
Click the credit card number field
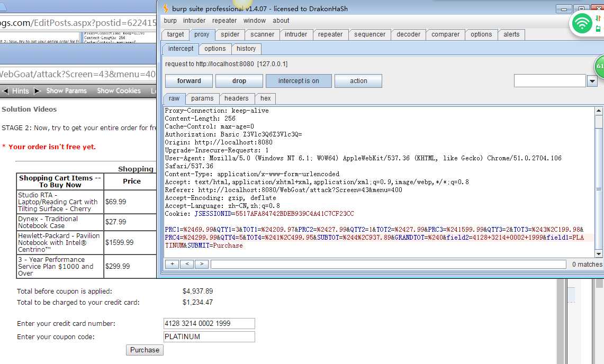pyautogui.click(x=209, y=324)
